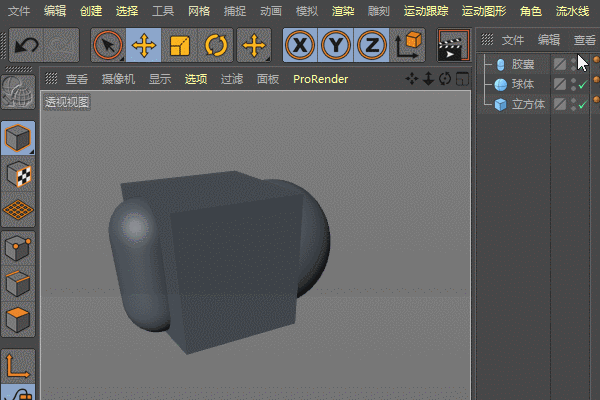Open the 渲染 menu

point(343,11)
